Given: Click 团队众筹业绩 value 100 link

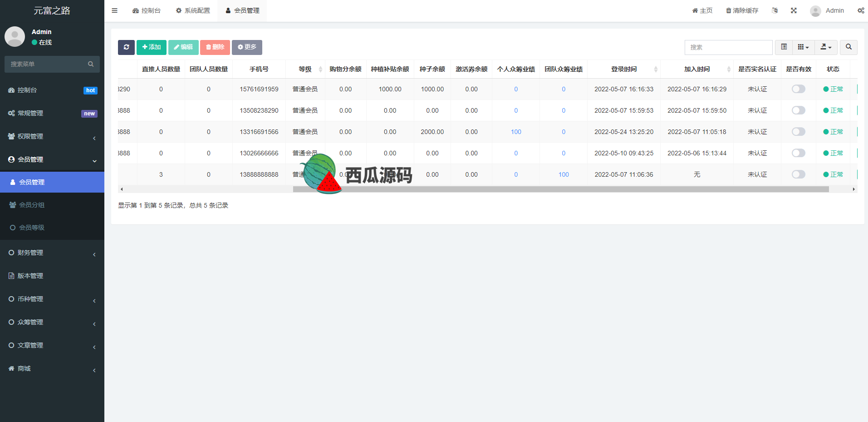Looking at the screenshot, I should [x=564, y=174].
